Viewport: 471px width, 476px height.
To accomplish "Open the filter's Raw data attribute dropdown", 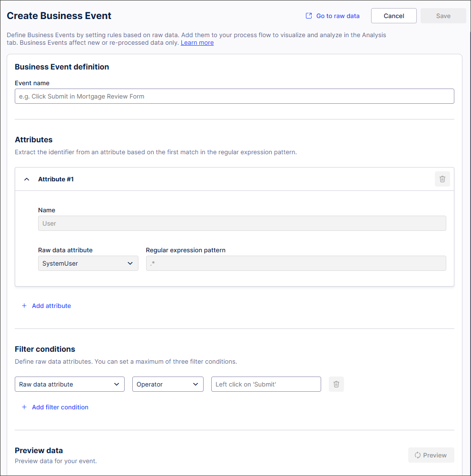I will coord(69,384).
